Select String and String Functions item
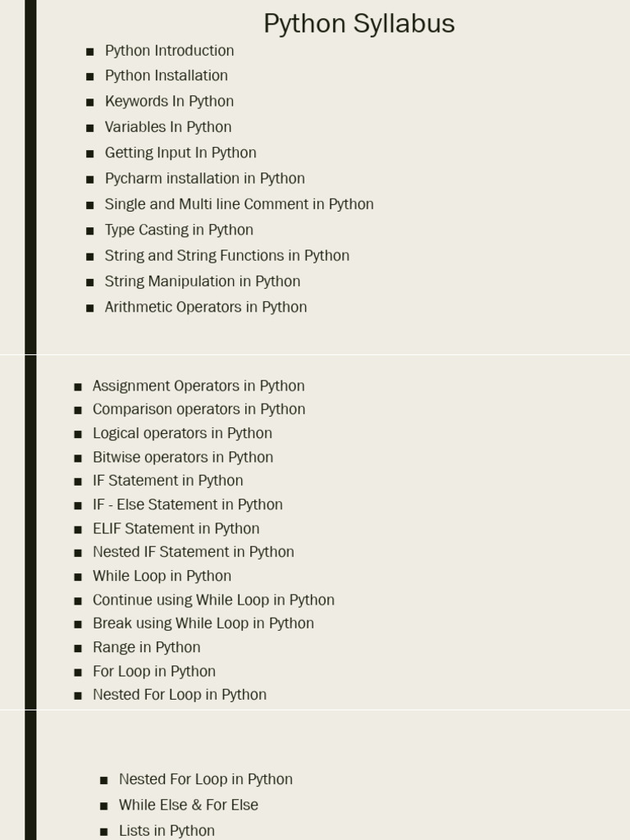630x840 pixels. click(x=227, y=256)
